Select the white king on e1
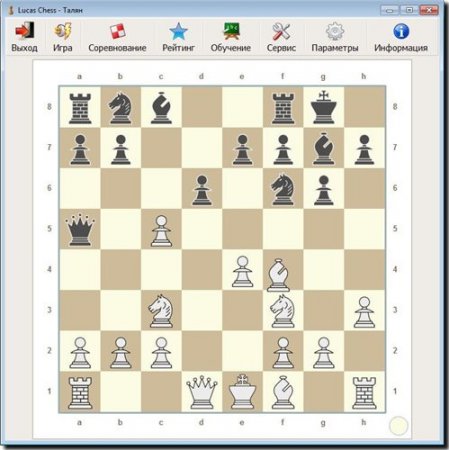 click(x=242, y=392)
